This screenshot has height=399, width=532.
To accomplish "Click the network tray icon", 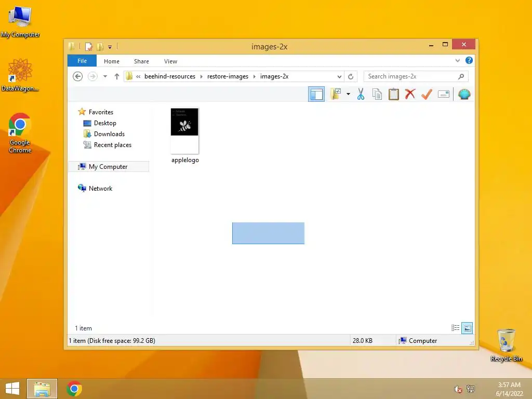I will (471, 389).
